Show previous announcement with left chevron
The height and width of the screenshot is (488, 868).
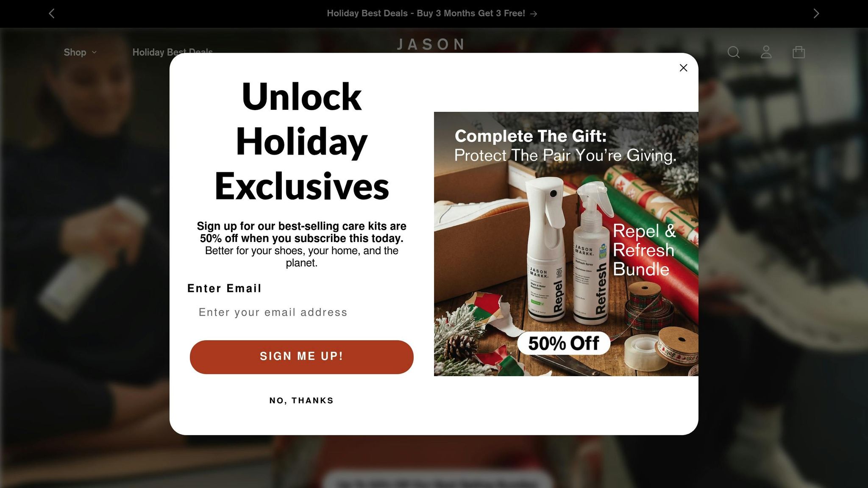pos(52,14)
